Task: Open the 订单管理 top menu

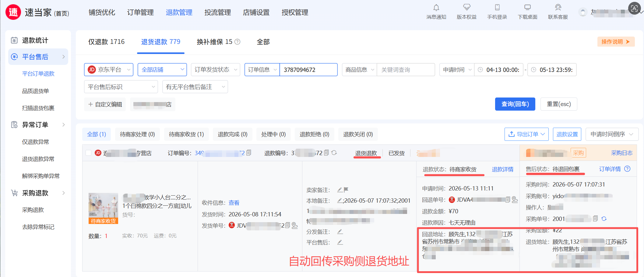Action: coord(140,12)
